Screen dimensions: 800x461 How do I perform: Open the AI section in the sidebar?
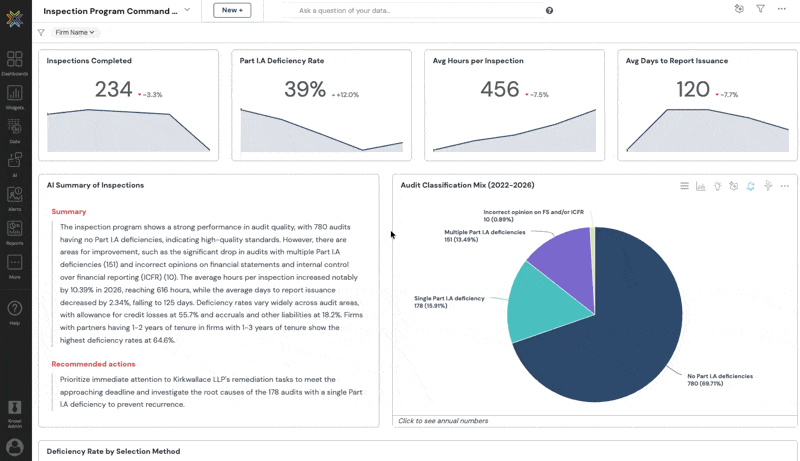point(15,164)
